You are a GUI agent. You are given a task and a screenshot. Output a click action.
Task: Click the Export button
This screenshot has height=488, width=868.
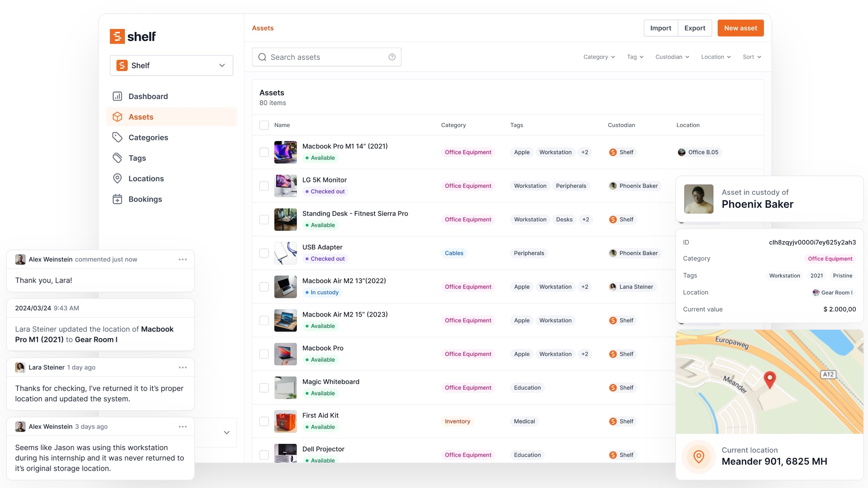pyautogui.click(x=695, y=28)
